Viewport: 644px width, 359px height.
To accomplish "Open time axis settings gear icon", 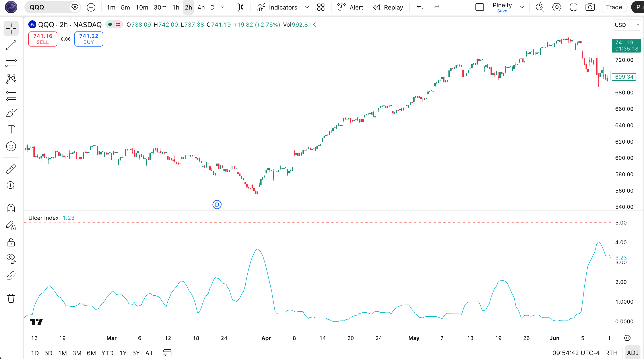I will tap(627, 338).
